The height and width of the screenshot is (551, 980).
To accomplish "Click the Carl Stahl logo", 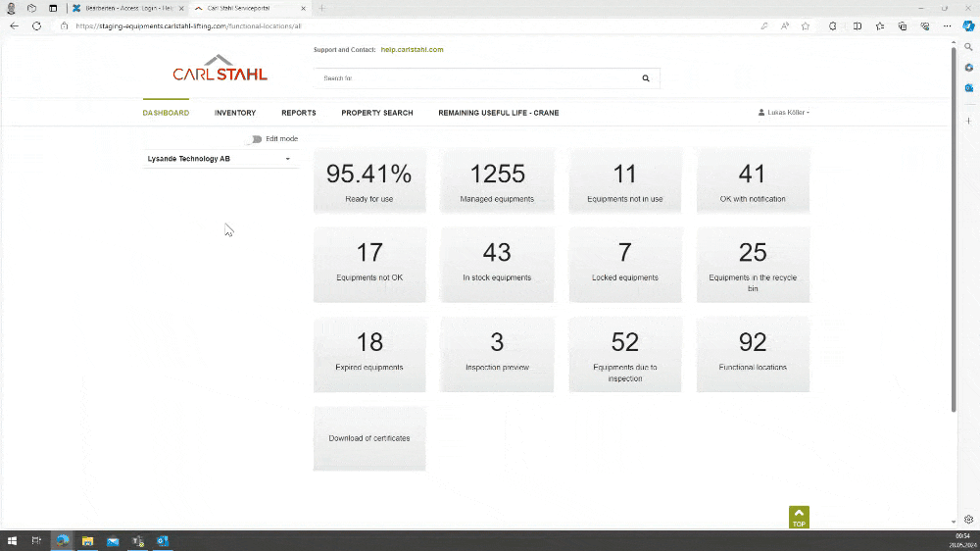I will click(x=220, y=69).
